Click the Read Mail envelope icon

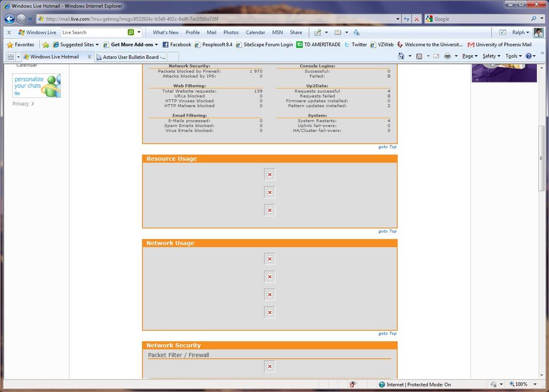pyautogui.click(x=436, y=56)
